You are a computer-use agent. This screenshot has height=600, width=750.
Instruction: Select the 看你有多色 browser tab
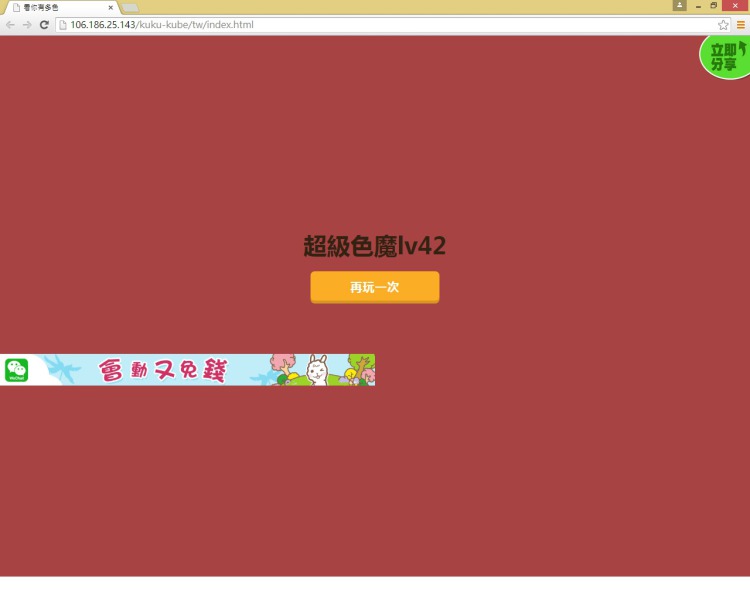point(60,8)
